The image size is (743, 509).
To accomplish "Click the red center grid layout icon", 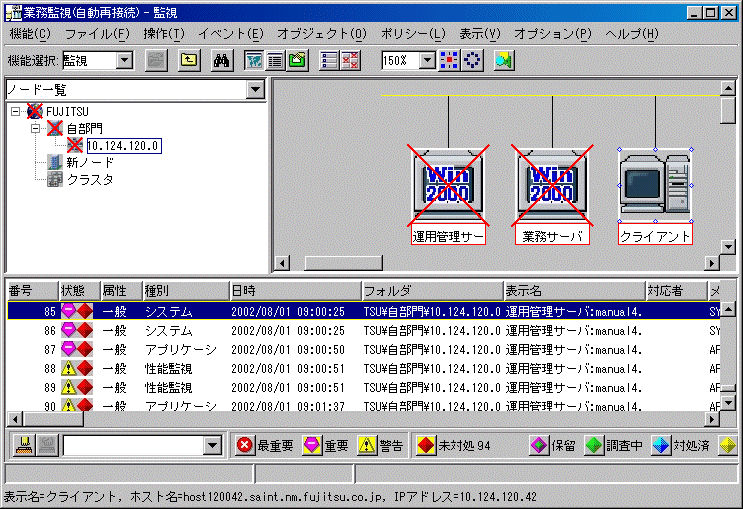I will pyautogui.click(x=449, y=61).
